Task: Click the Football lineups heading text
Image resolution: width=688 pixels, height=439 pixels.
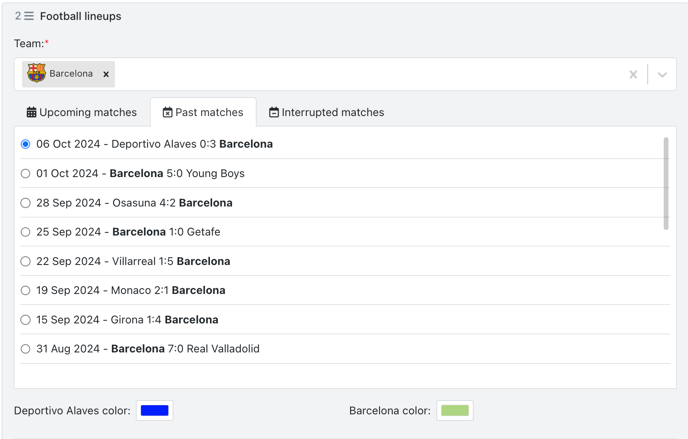Action: (81, 16)
